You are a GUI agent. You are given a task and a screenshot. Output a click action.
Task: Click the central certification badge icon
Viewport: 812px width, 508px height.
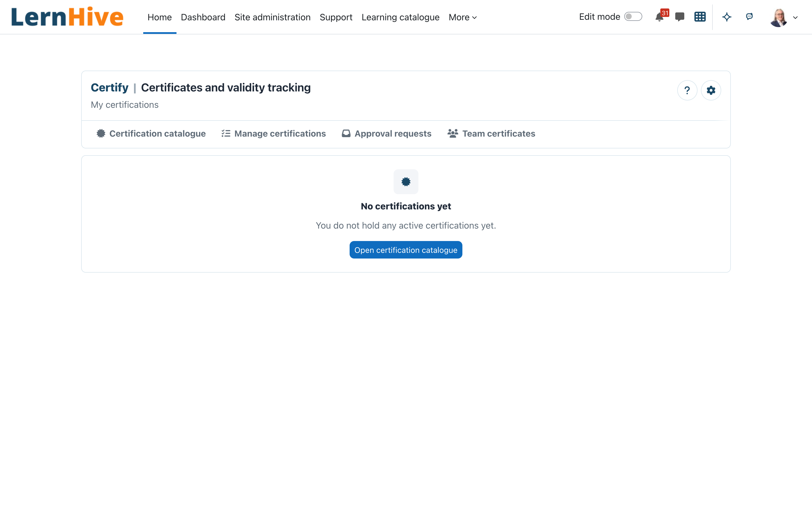point(406,182)
